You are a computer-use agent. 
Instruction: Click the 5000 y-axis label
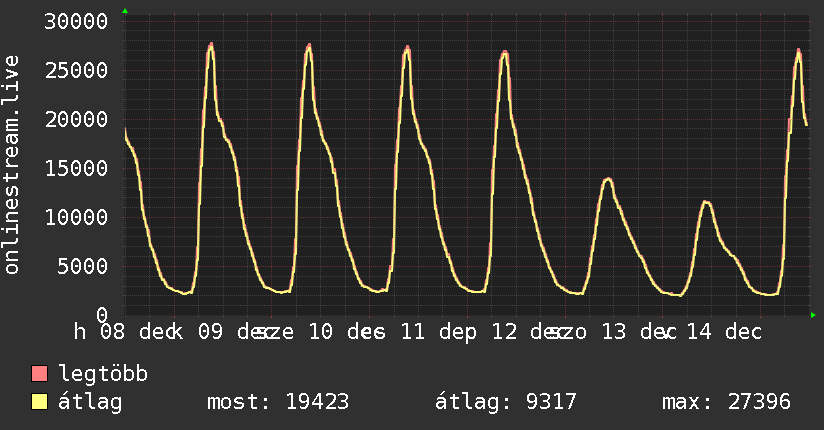point(83,266)
